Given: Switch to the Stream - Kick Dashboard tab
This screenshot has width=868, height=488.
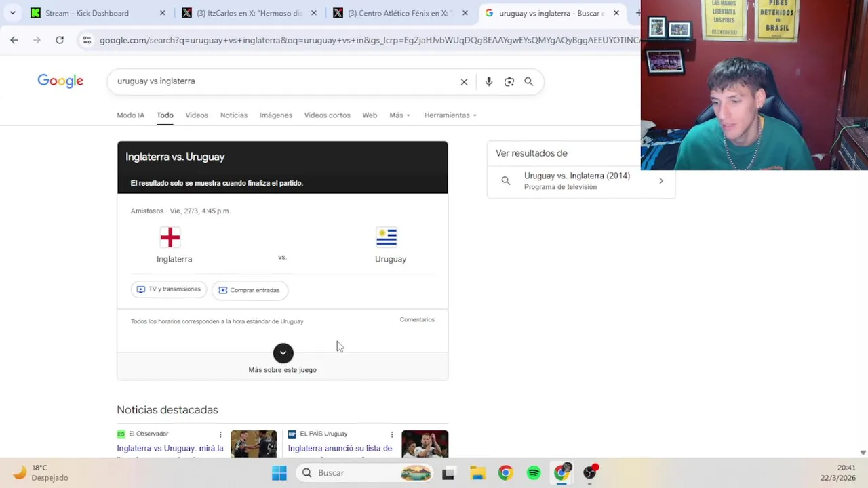Looking at the screenshot, I should click(87, 13).
